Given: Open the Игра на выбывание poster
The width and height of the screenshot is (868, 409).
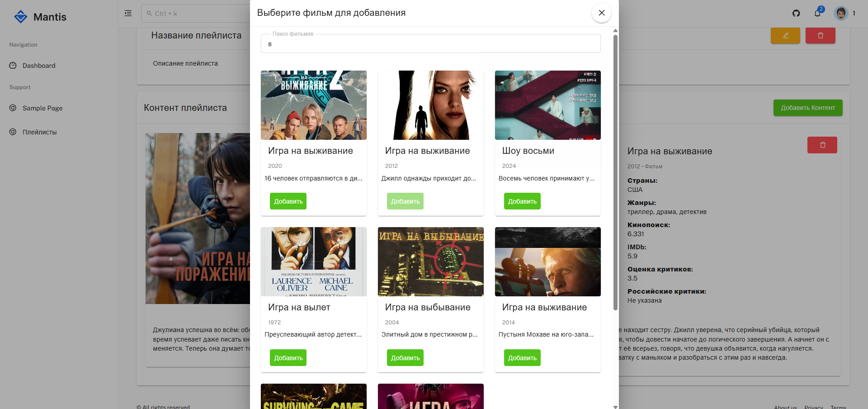Looking at the screenshot, I should [x=431, y=262].
